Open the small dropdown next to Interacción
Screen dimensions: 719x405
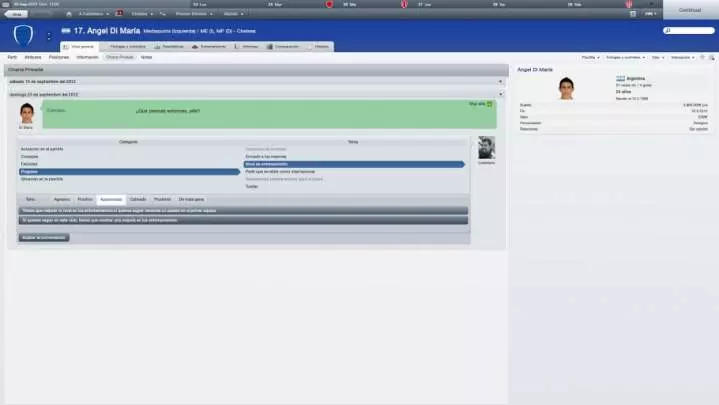(658, 57)
